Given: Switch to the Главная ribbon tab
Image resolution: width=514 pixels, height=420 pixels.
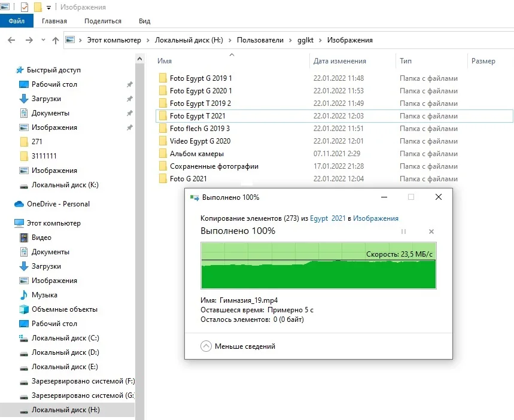Looking at the screenshot, I should [x=54, y=21].
